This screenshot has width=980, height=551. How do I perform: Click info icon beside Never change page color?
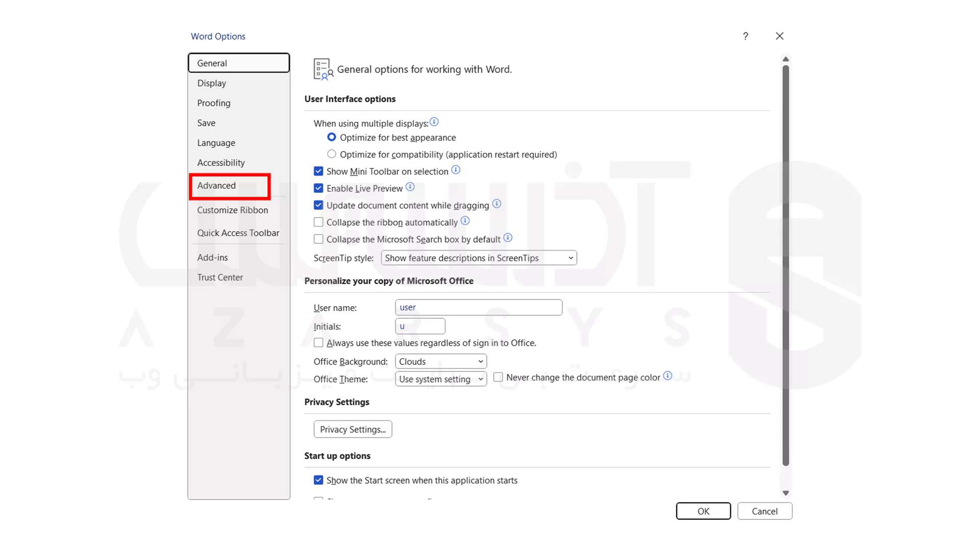tap(668, 375)
